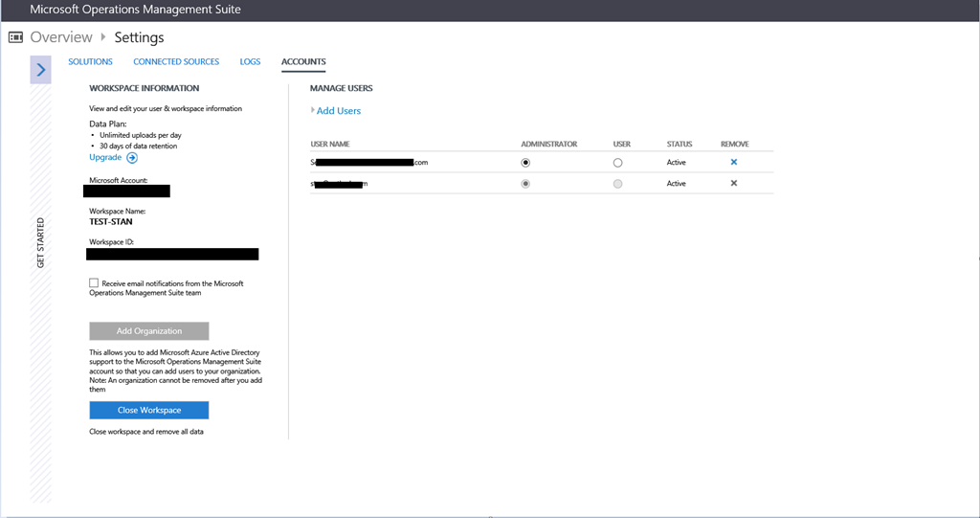Enable receive email notifications checkbox
This screenshot has width=980, height=518.
pos(94,283)
